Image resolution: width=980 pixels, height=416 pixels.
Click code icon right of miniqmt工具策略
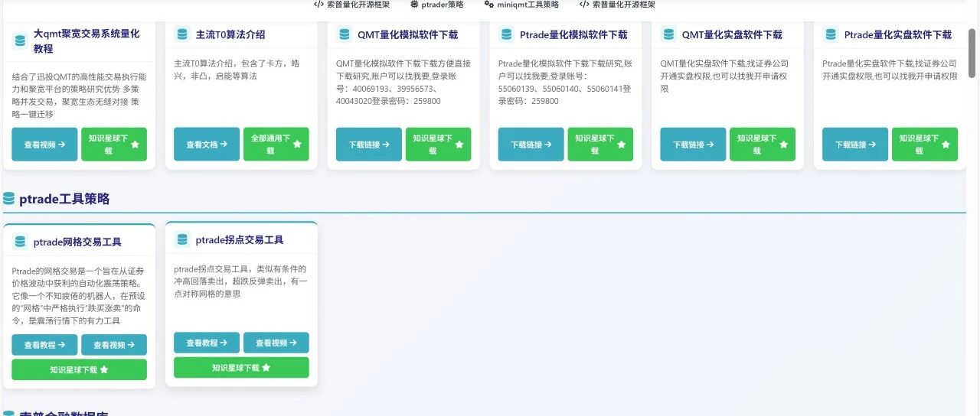click(584, 4)
